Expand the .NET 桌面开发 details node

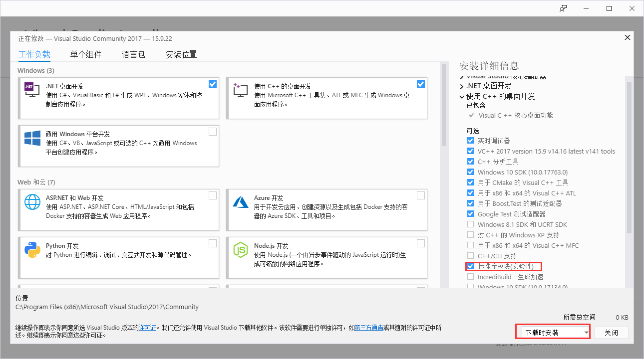point(462,86)
